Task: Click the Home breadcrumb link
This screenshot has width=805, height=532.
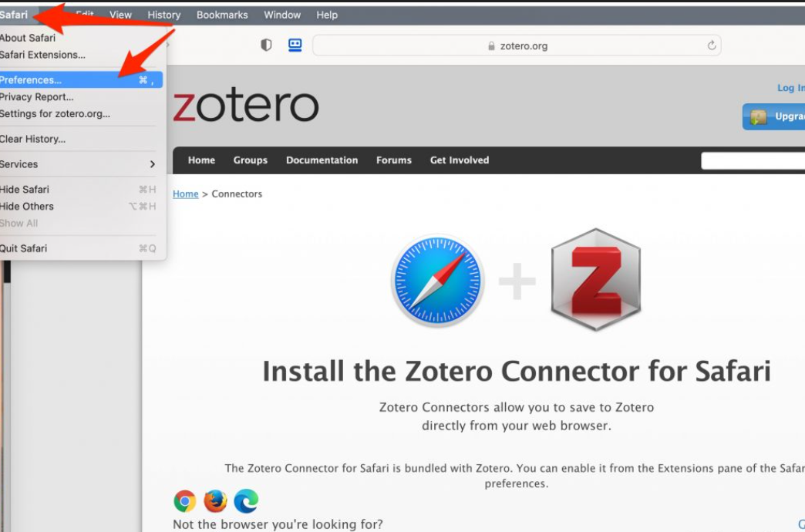Action: 185,194
